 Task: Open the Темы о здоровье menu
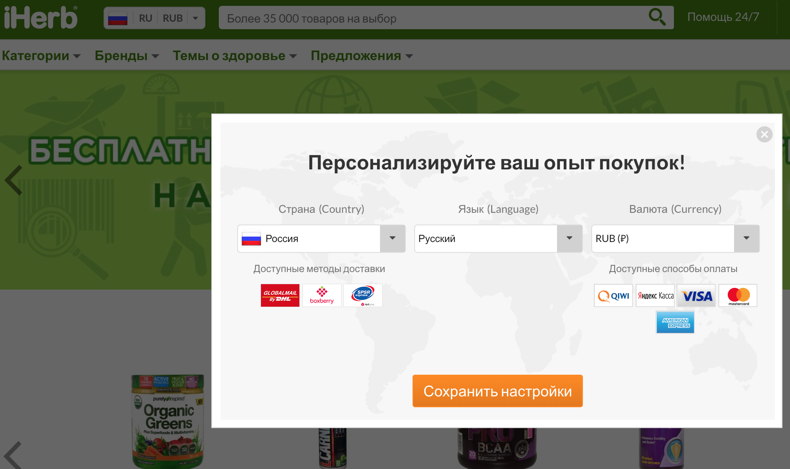point(234,55)
